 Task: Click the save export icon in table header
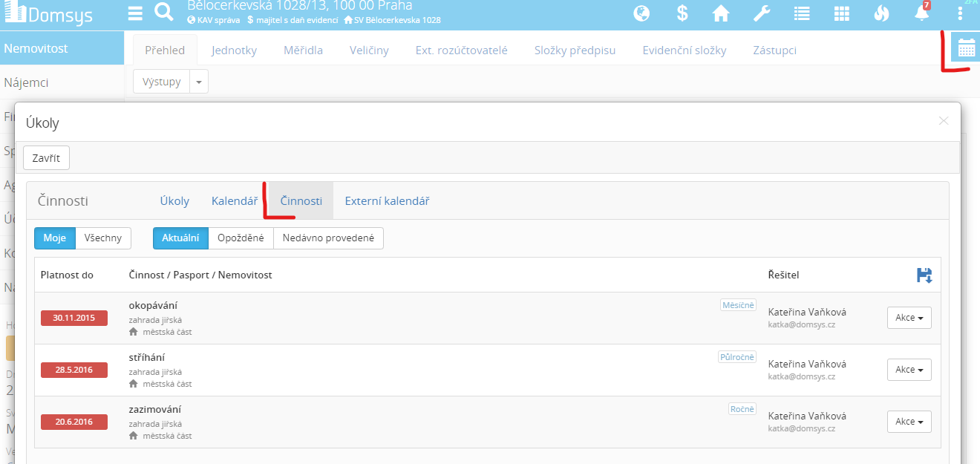pyautogui.click(x=924, y=275)
